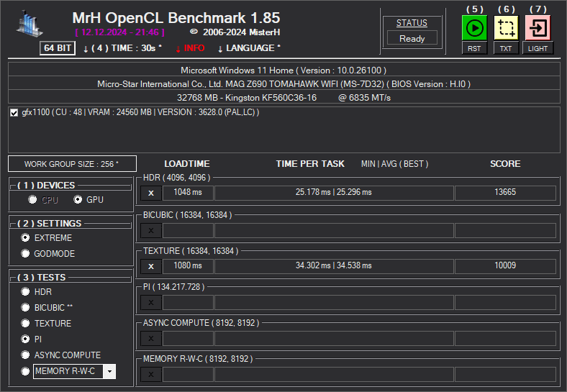Click the HDR time per task 25.178 ms value

(x=313, y=192)
